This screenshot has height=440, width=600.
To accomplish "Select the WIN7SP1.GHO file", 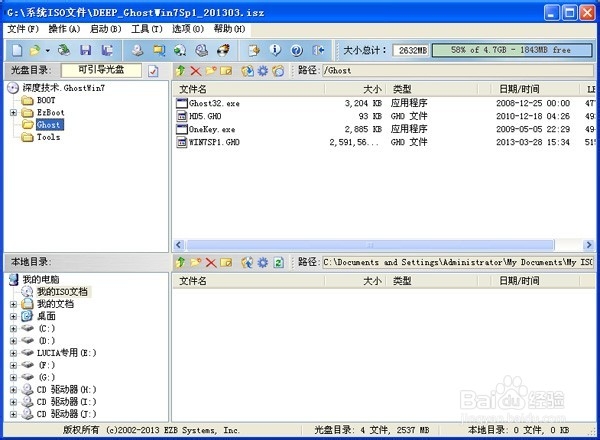I will [214, 142].
